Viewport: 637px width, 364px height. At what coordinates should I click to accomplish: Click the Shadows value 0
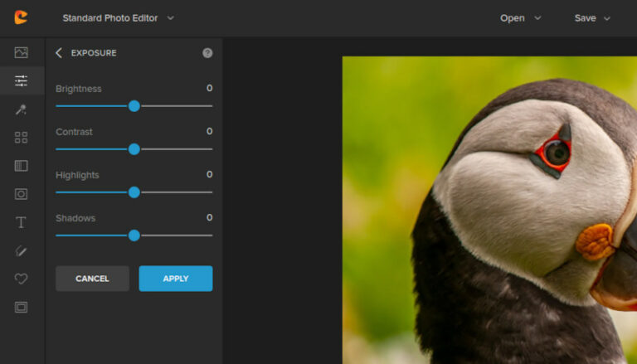pos(209,217)
